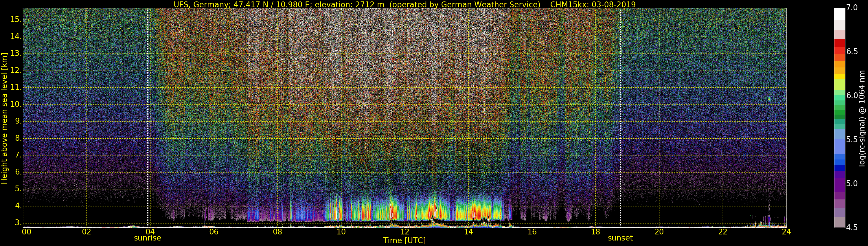Click the small green spot near 10 km
Image resolution: width=868 pixels, height=246 pixels.
(769, 99)
